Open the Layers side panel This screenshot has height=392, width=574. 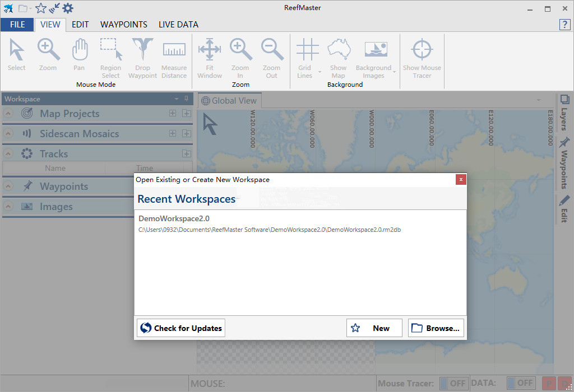coord(564,113)
